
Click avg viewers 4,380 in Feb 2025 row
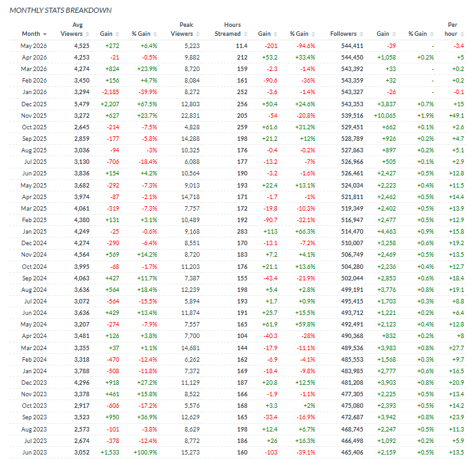[x=82, y=220]
